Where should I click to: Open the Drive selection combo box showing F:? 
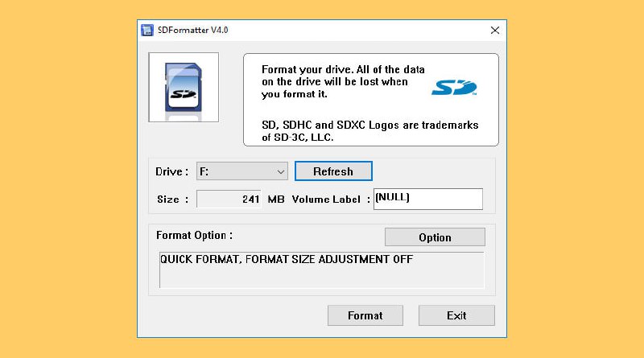coord(242,171)
